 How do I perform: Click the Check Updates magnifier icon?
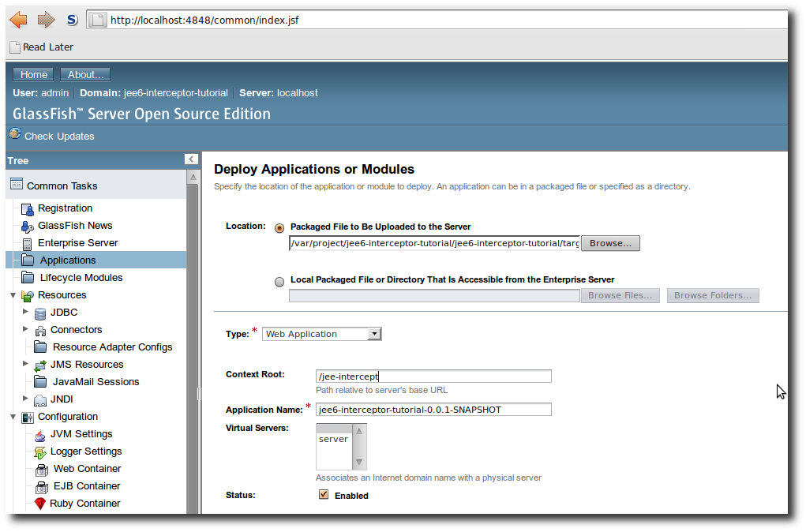[x=13, y=134]
